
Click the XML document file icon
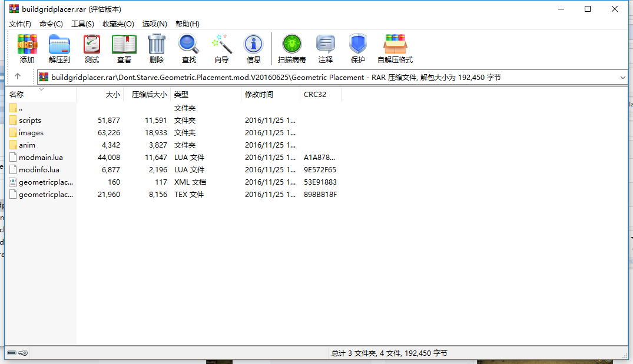click(13, 182)
